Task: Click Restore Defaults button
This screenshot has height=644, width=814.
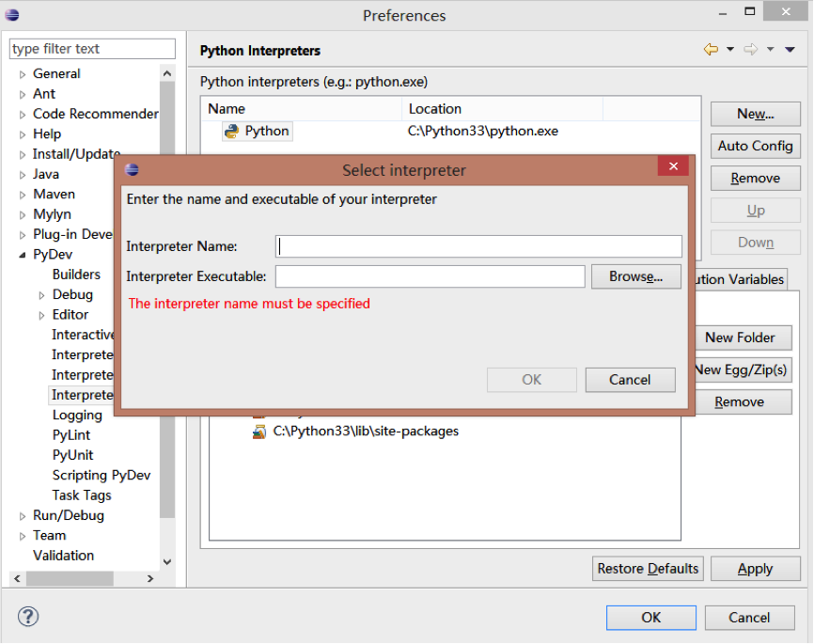Action: tap(648, 569)
